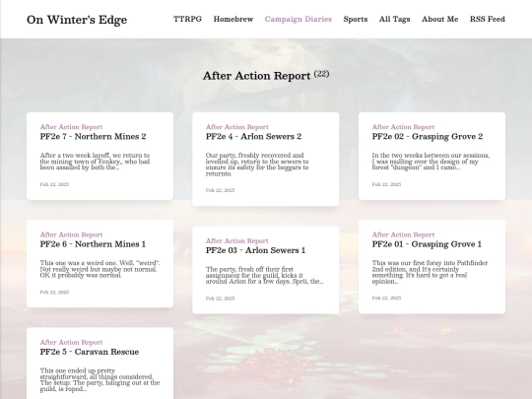
Task: Open post PF2e 5 - Caravan Rescue
Action: (x=90, y=352)
